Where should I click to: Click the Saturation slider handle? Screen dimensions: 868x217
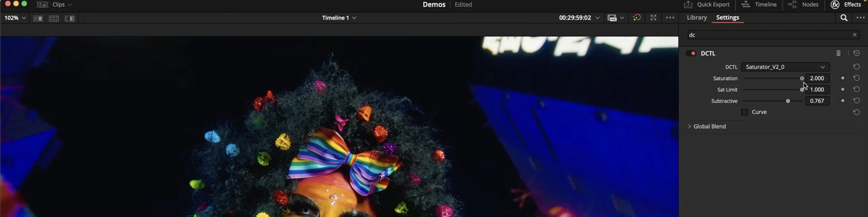(802, 78)
